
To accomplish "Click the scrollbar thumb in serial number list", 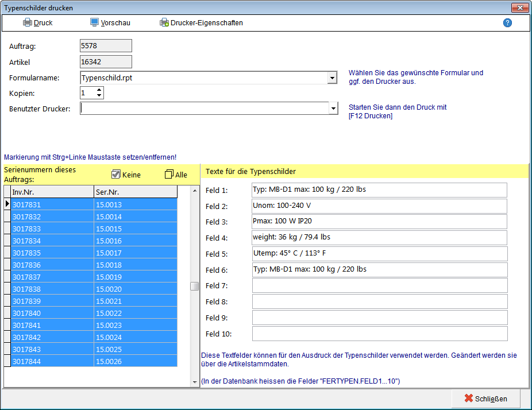I will tap(194, 286).
